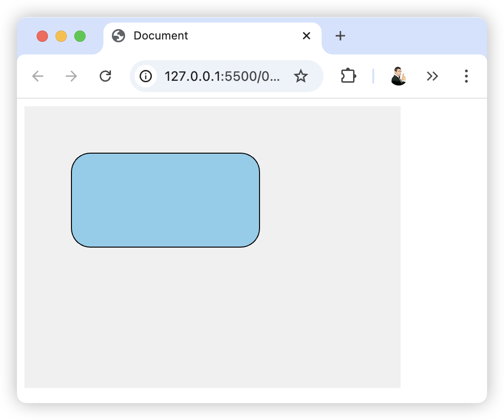Open the Extensions puzzle piece icon
This screenshot has width=504, height=420.
pyautogui.click(x=348, y=76)
